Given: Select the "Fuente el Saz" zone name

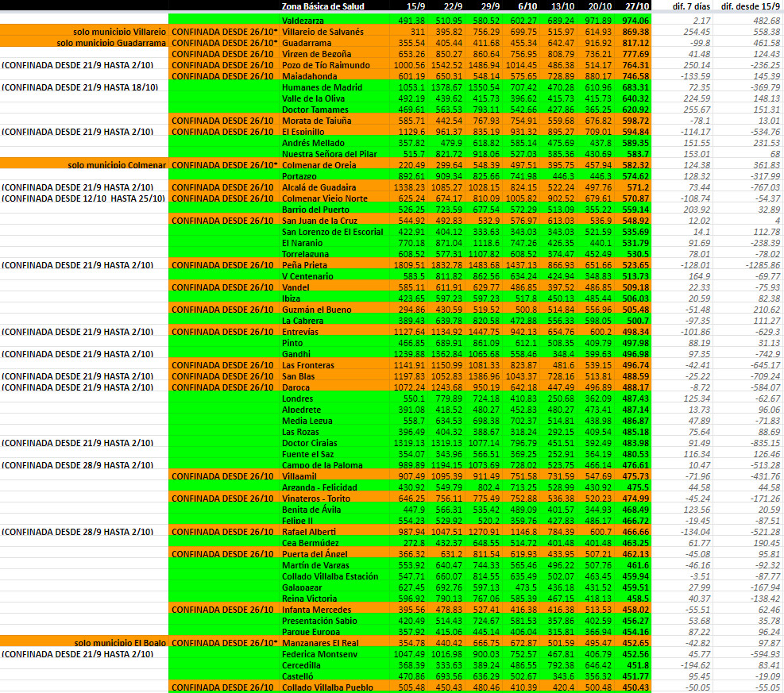Looking at the screenshot, I should click(308, 454).
